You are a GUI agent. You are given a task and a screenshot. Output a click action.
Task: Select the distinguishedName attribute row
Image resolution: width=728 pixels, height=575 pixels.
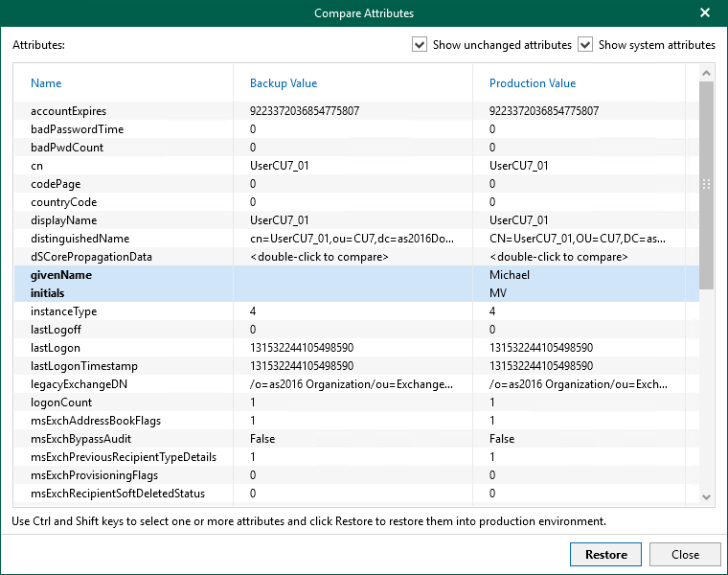[x=80, y=239]
